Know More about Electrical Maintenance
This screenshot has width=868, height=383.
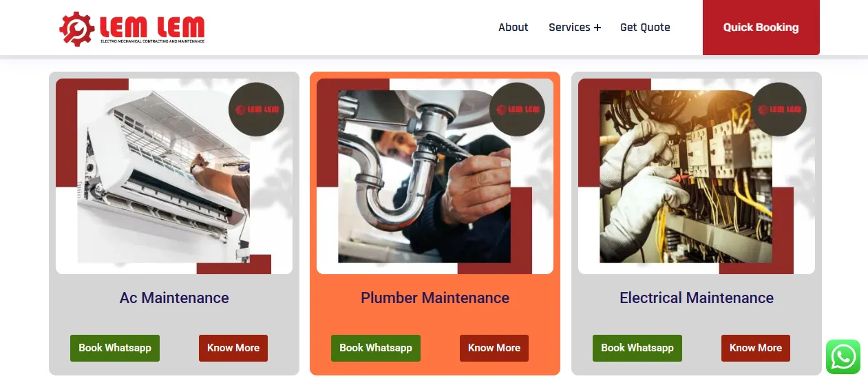756,348
